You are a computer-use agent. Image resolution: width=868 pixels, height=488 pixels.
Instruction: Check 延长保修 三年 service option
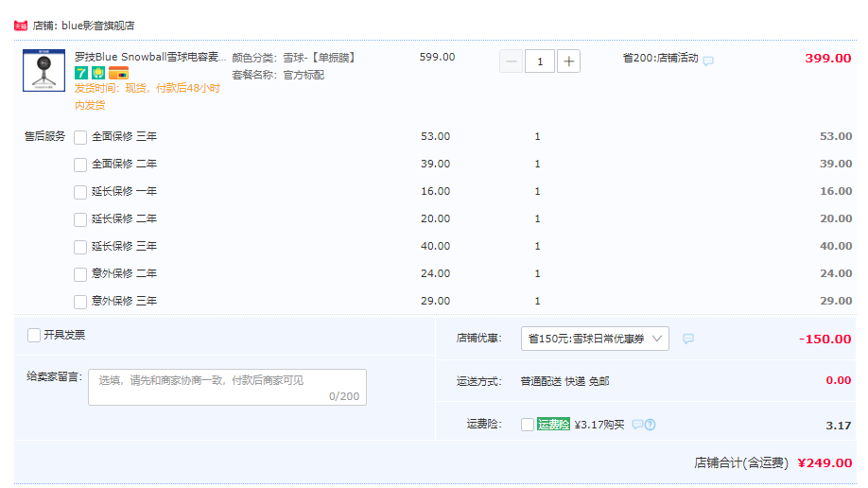click(x=80, y=247)
